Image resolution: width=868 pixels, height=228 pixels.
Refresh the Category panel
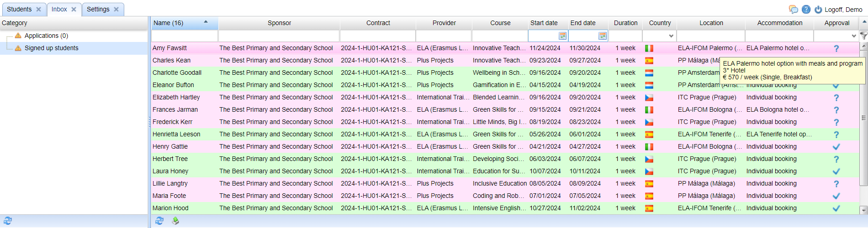[8, 221]
